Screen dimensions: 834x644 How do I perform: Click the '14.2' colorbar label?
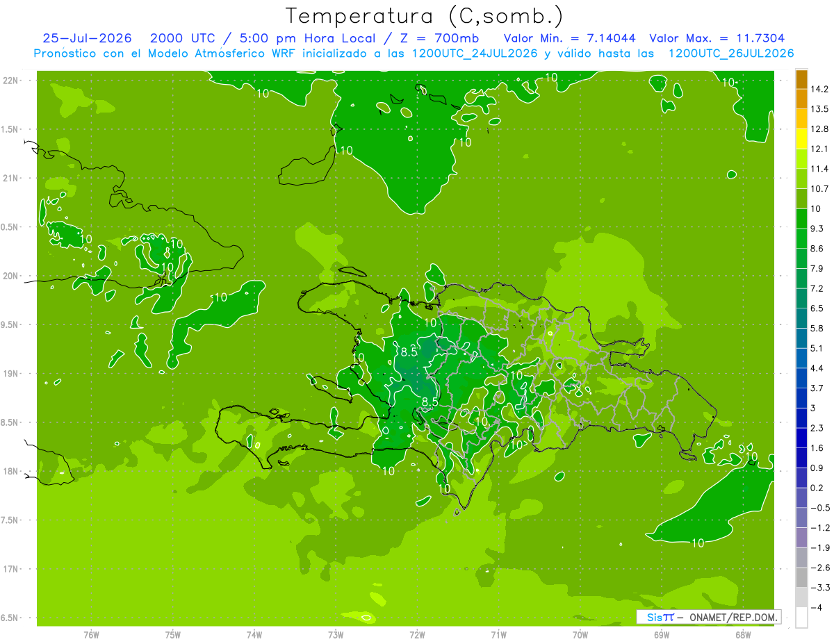pyautogui.click(x=820, y=89)
